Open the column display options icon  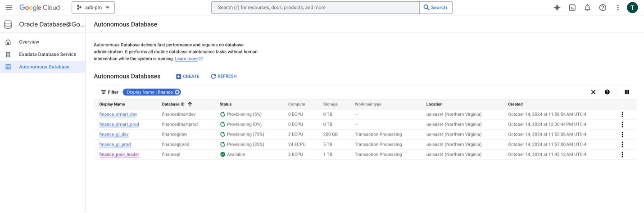(x=627, y=92)
